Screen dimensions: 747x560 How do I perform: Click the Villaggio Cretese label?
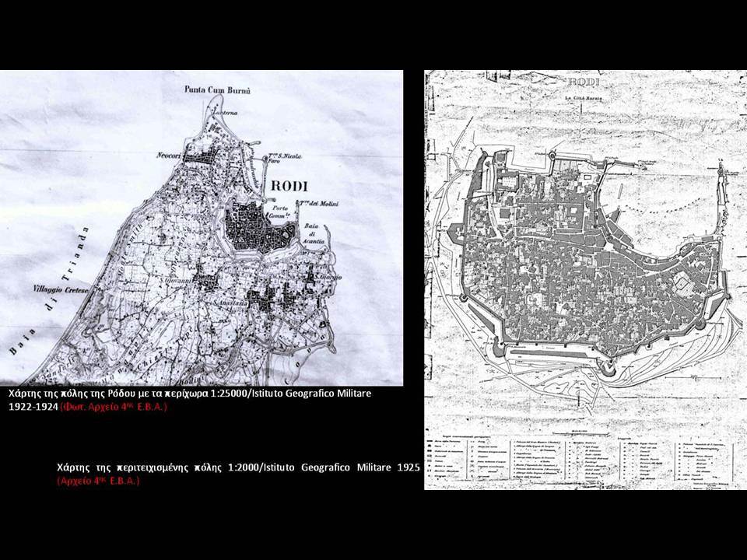(61, 289)
